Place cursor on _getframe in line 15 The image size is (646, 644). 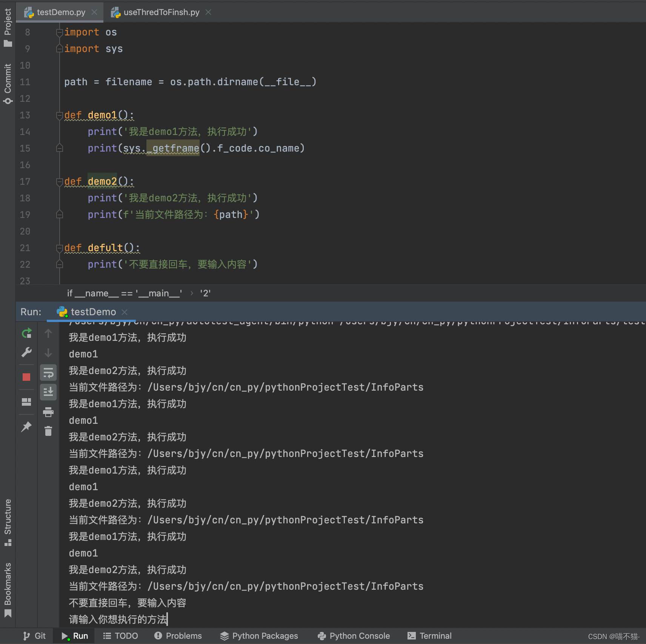click(173, 148)
